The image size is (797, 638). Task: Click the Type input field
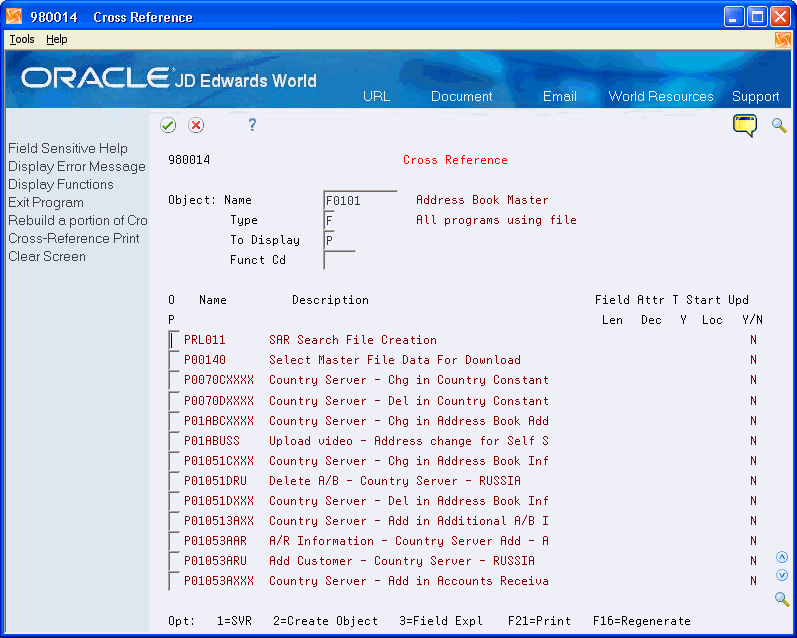(329, 220)
